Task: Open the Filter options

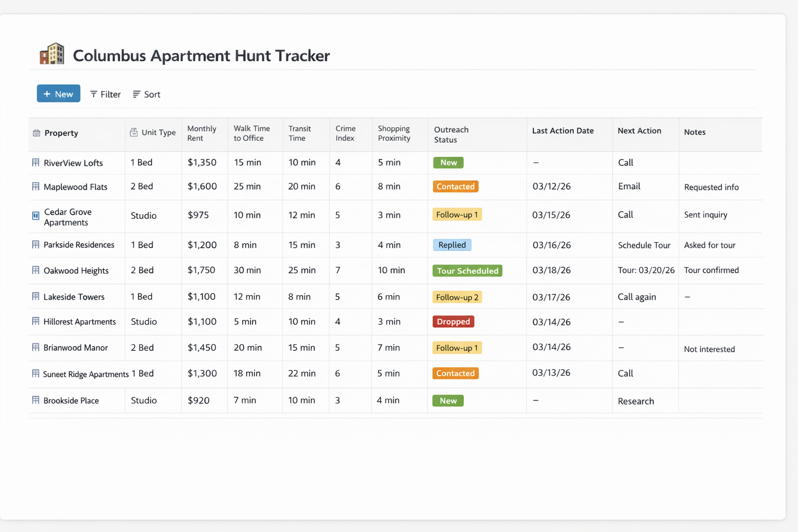Action: click(105, 94)
